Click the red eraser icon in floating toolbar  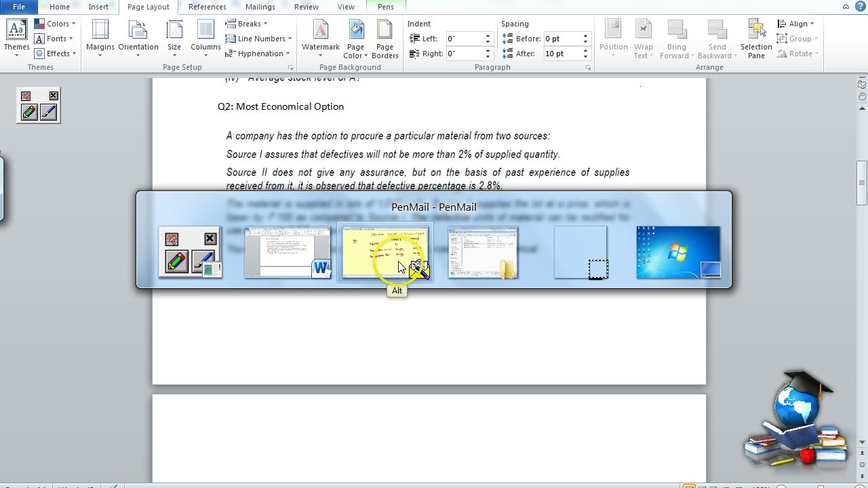coord(26,96)
